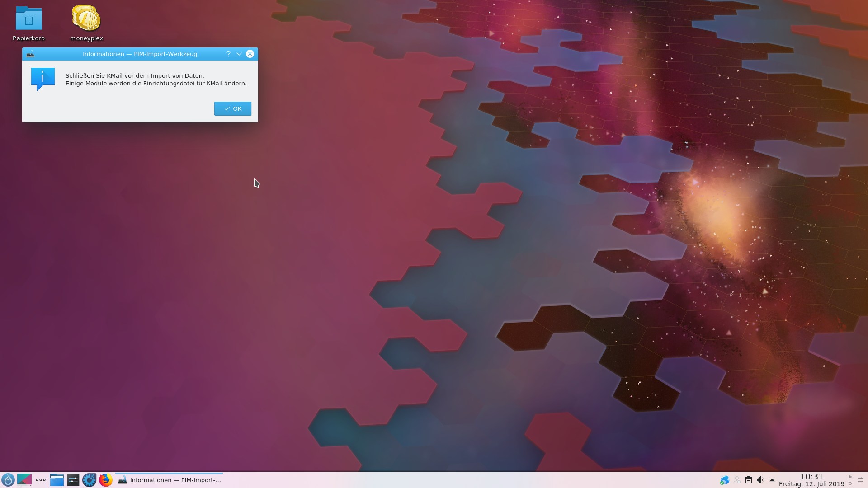
Task: Click the blue information icon in the dialog
Action: pyautogui.click(x=43, y=79)
